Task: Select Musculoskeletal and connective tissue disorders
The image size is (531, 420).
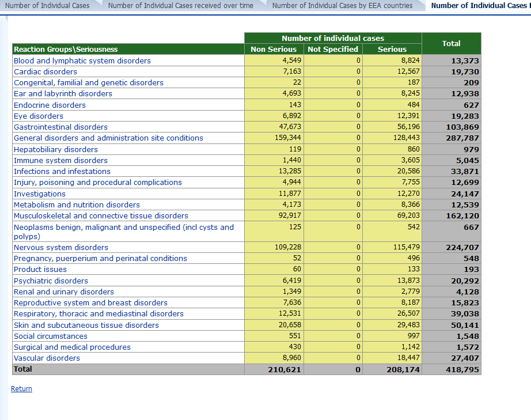Action: pos(101,215)
